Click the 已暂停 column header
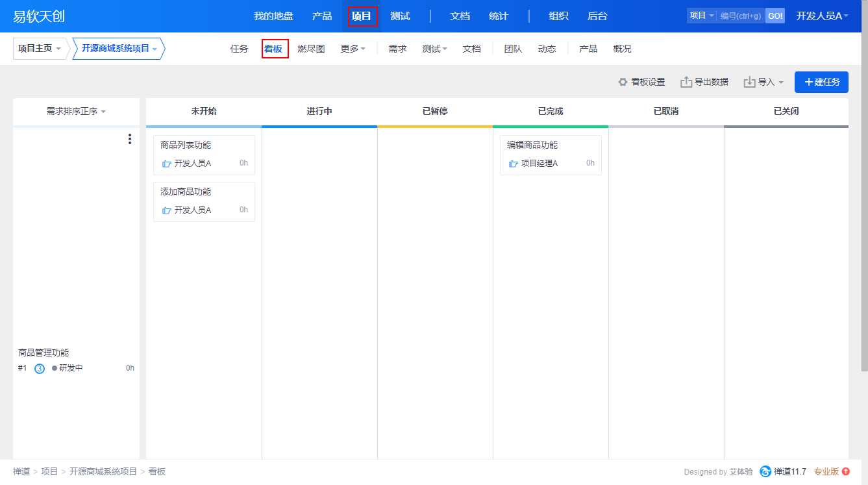This screenshot has width=868, height=485. pos(435,111)
